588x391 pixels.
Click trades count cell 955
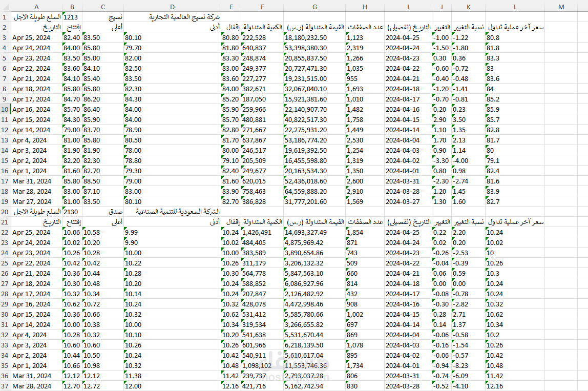pyautogui.click(x=365, y=79)
